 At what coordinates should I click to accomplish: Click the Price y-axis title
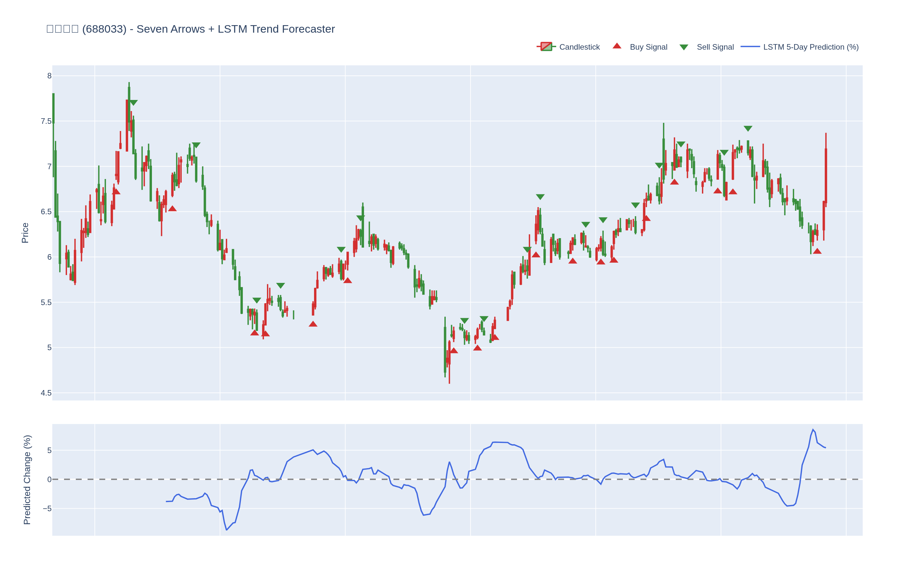(x=25, y=233)
